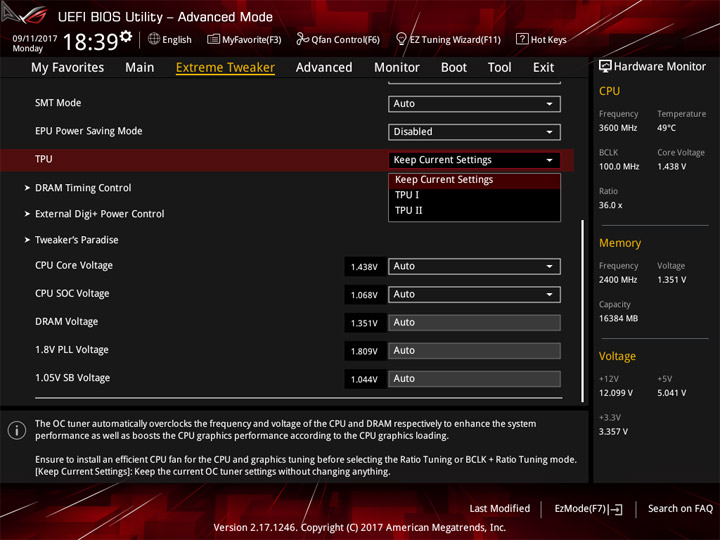Click the 1.05V SB Voltage Auto field
Viewport: 720px width, 540px height.
(x=474, y=378)
